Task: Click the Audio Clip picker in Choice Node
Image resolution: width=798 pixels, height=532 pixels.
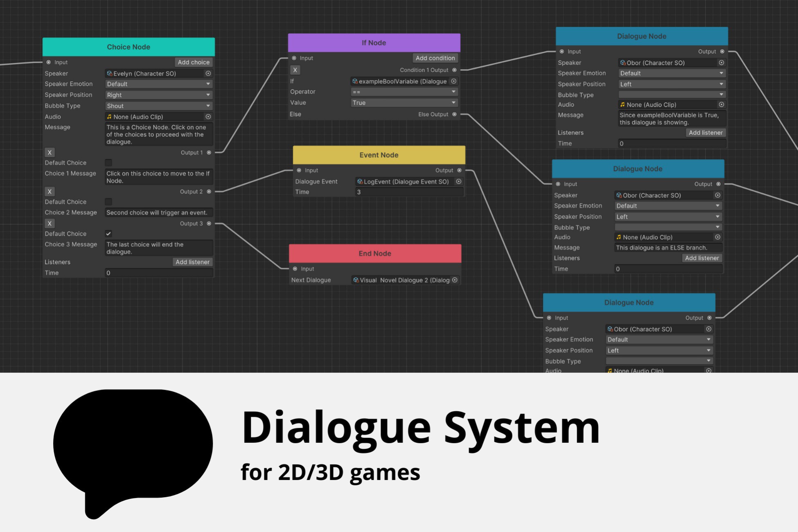Action: coord(208,117)
